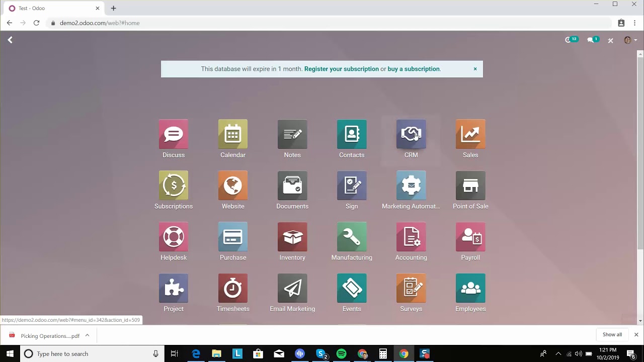Click the buy a subscription link

point(414,69)
